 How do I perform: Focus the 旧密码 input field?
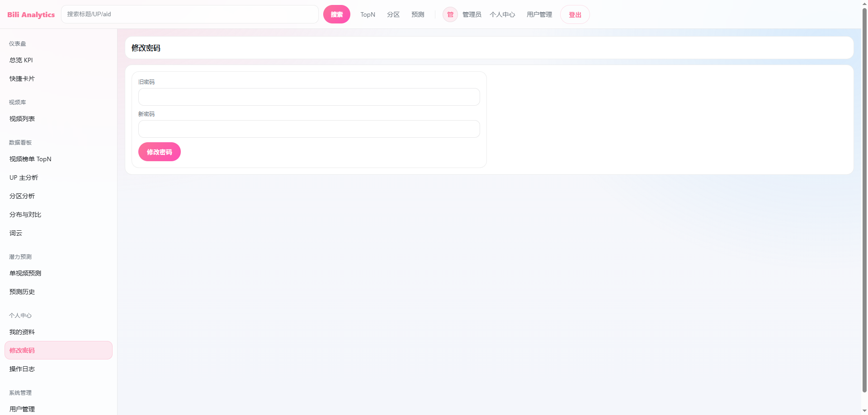pyautogui.click(x=309, y=97)
